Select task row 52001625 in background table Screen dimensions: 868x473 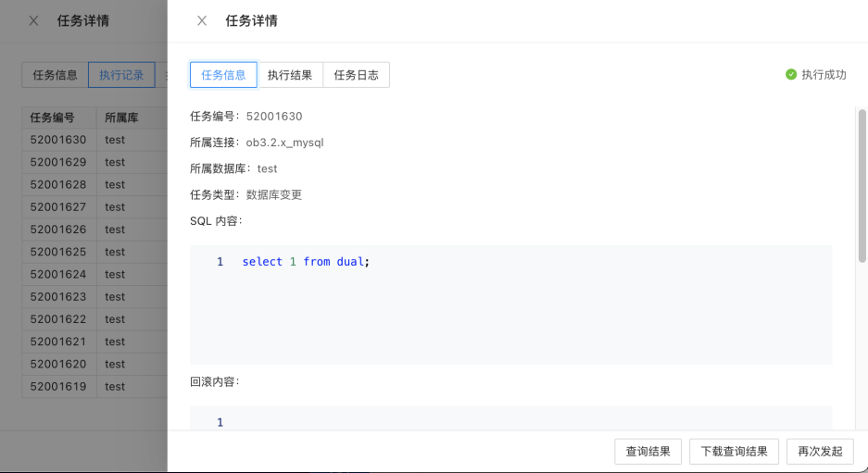click(x=94, y=252)
